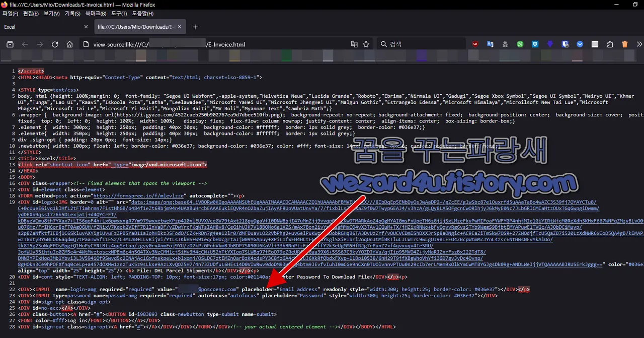Click the "Email address" placeholder value
Screen dimensions: 644x338
point(299,289)
